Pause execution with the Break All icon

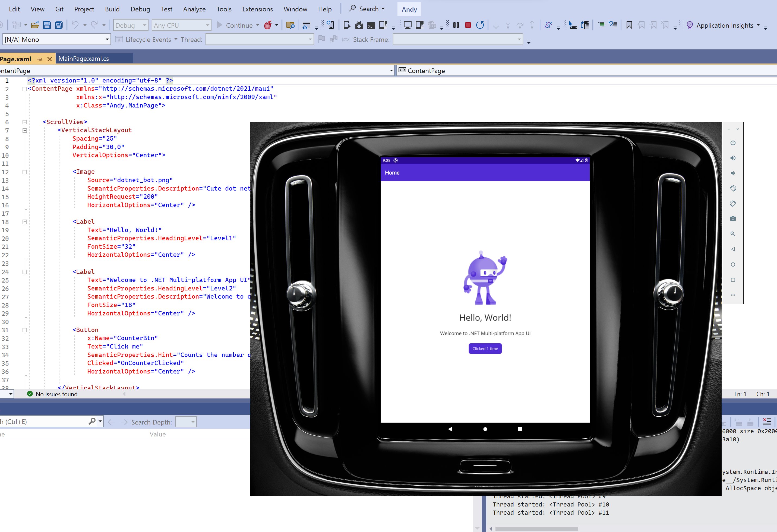coord(456,25)
